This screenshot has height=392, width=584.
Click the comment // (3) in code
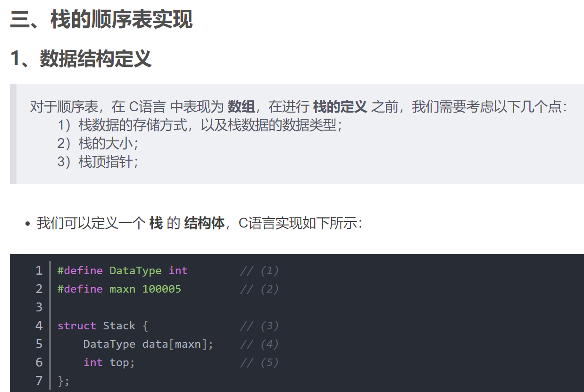click(259, 326)
